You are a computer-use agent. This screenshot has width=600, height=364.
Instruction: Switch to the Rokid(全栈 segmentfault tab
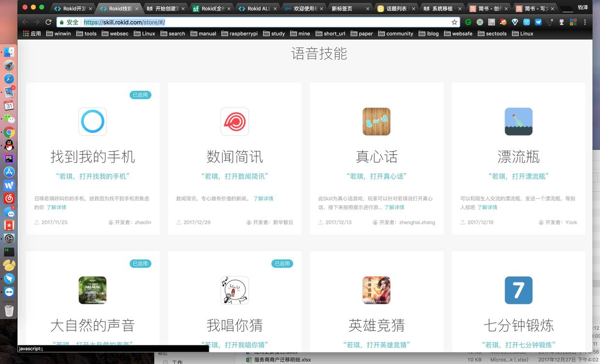pos(212,8)
